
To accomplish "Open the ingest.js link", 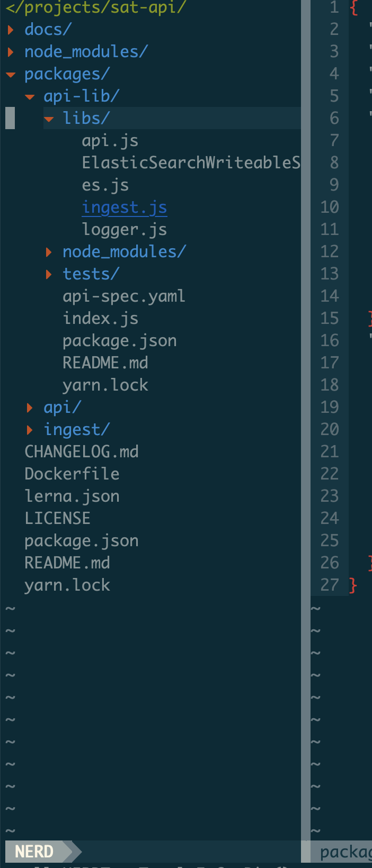I will coord(124,207).
